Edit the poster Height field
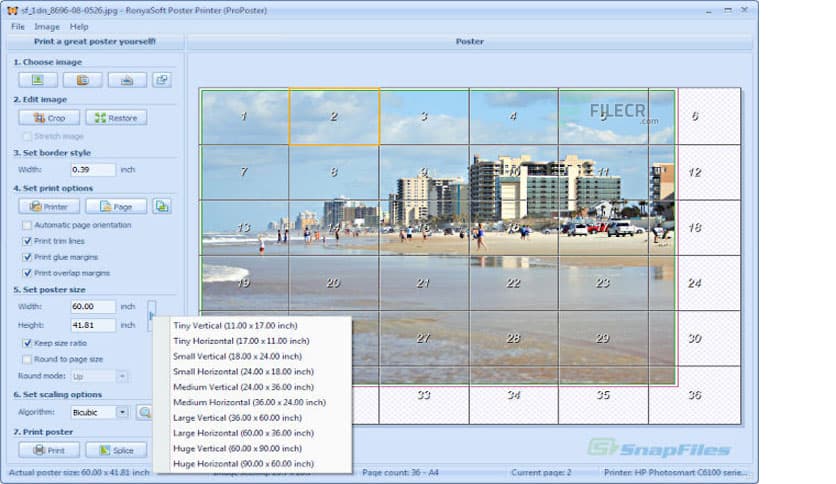Viewport: 836px width, 484px height. [93, 325]
